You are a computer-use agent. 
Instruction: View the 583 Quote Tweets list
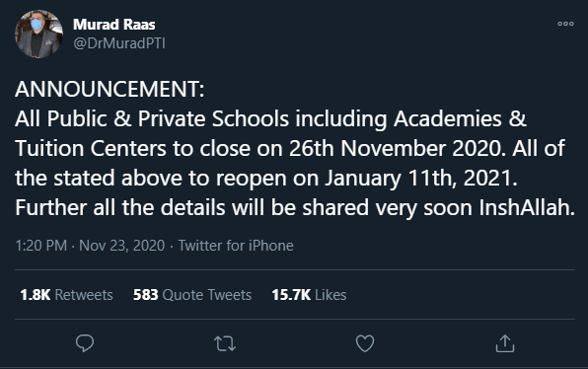[192, 295]
